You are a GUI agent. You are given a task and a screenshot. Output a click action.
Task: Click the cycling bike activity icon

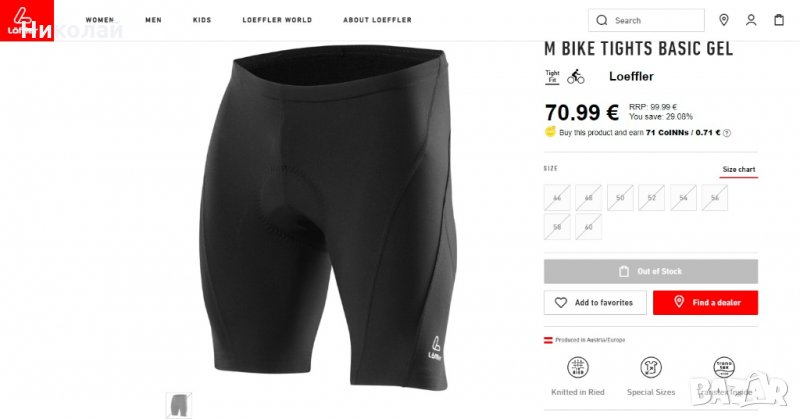tap(576, 76)
